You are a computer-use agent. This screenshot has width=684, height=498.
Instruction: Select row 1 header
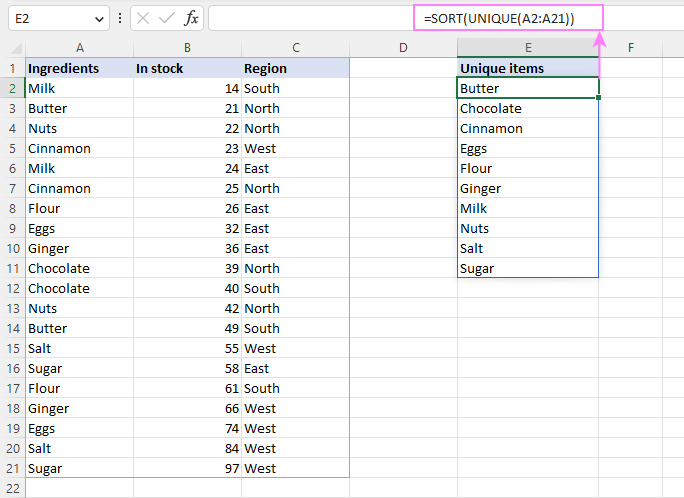[x=12, y=68]
